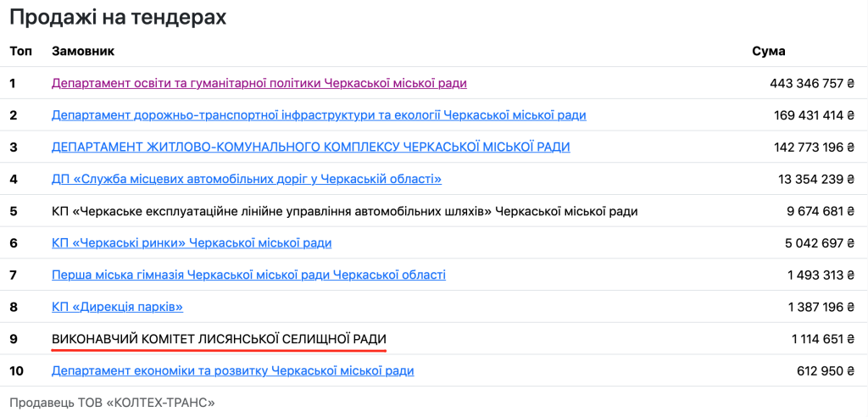This screenshot has height=417, width=868.
Task: Open Департамент освіти та гуманітарної політики link
Action: pyautogui.click(x=259, y=83)
